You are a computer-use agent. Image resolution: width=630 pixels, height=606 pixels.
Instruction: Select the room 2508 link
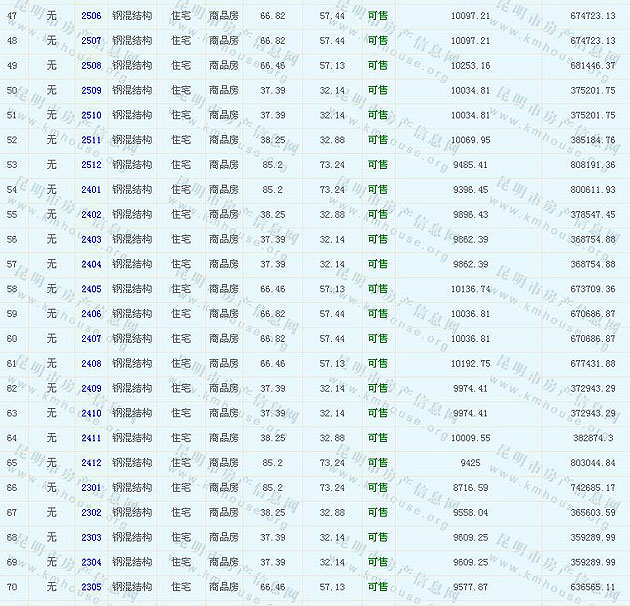pyautogui.click(x=91, y=66)
